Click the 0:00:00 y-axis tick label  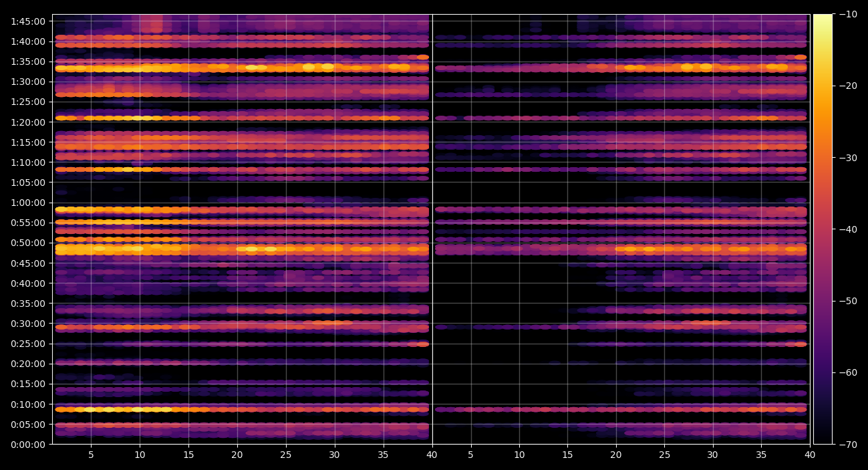pyautogui.click(x=28, y=445)
